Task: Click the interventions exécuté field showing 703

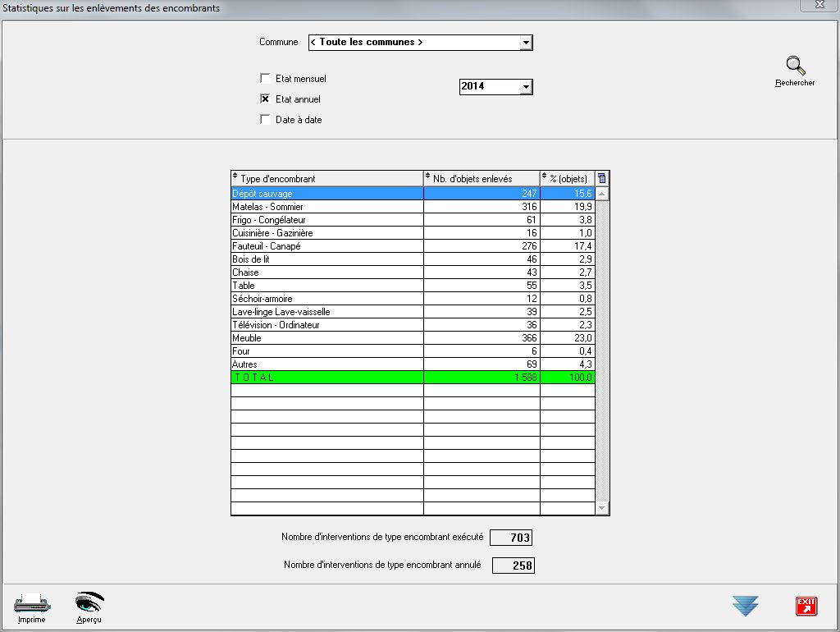Action: (510, 538)
